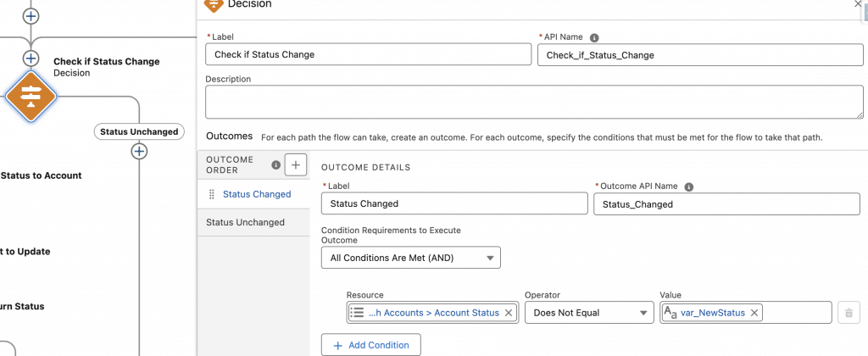
Task: Click the Description text area
Action: (534, 102)
